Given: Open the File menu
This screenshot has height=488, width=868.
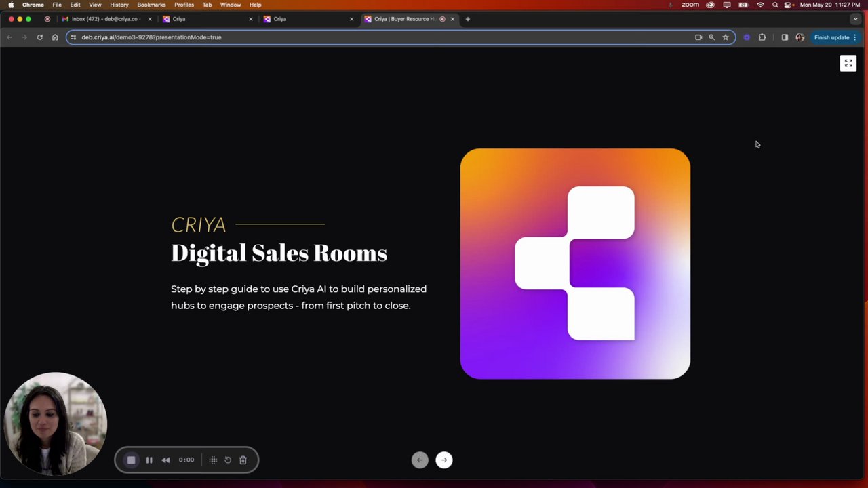Looking at the screenshot, I should [x=57, y=5].
